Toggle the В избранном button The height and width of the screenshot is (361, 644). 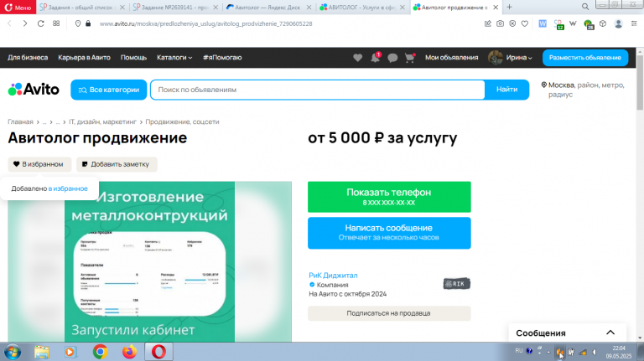39,164
